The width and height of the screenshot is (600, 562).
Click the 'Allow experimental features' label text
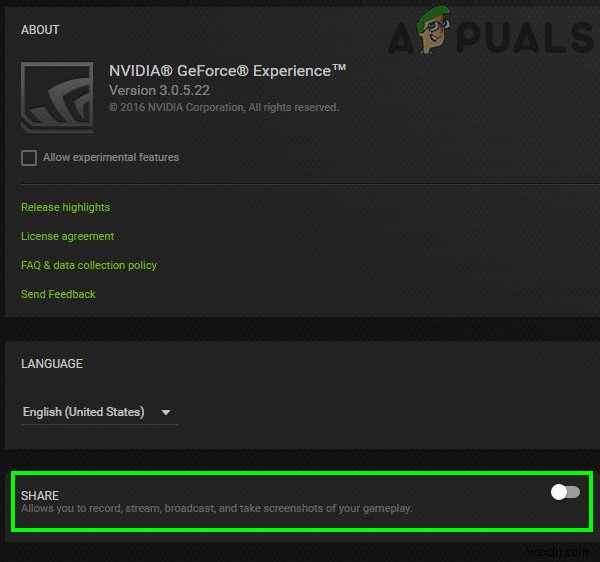pyautogui.click(x=111, y=157)
